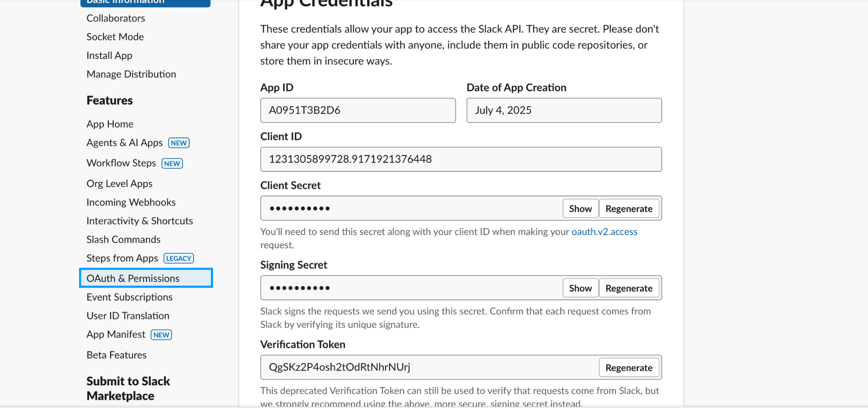
Task: Open Agents & AI Apps section
Action: [125, 142]
